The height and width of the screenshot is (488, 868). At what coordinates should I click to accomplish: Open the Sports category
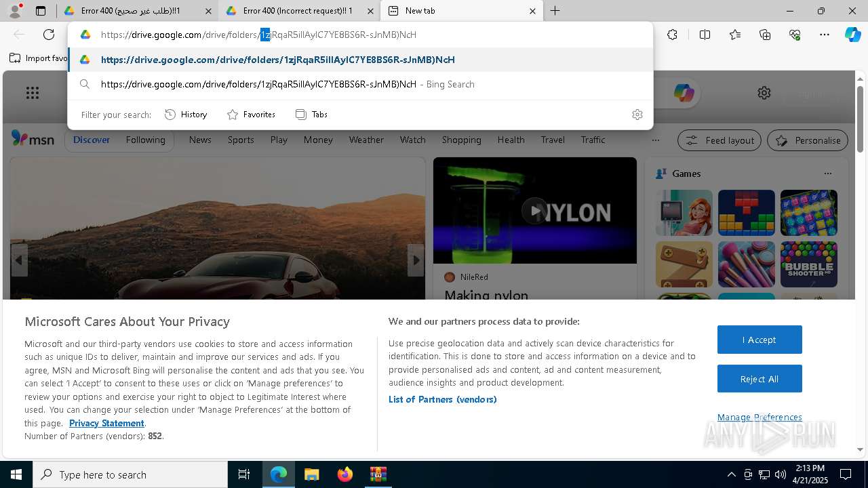pos(241,140)
